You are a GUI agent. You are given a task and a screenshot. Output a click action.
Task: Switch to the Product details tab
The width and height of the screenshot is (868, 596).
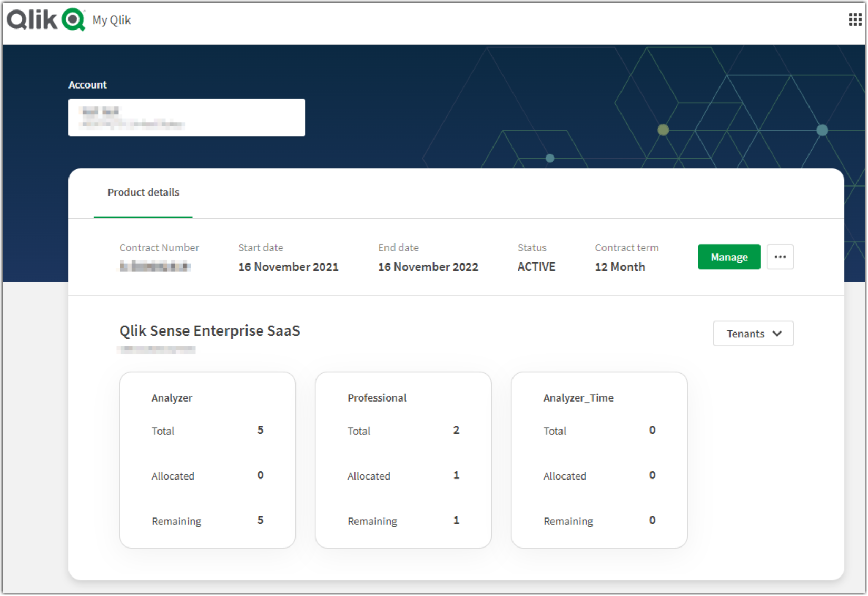coord(143,192)
